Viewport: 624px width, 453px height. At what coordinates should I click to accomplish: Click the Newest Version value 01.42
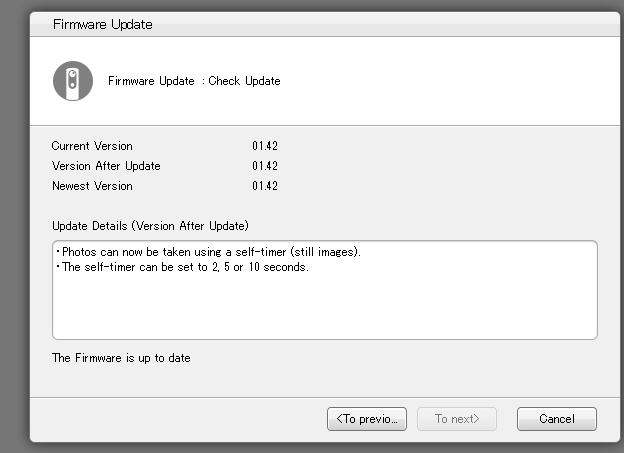point(265,186)
